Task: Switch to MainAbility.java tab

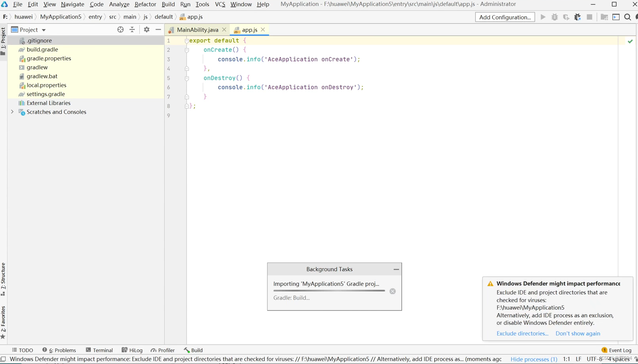Action: (198, 30)
